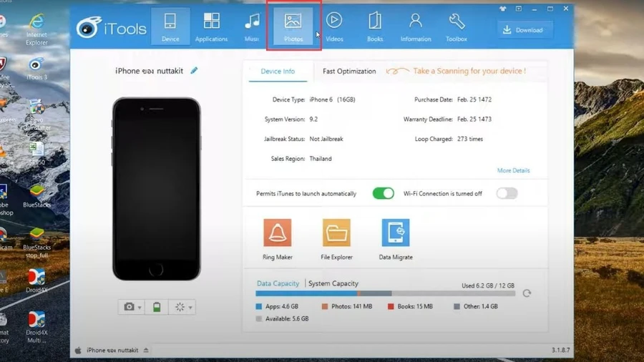Click the iPhone preview image
This screenshot has width=644, height=362.
coord(157,189)
